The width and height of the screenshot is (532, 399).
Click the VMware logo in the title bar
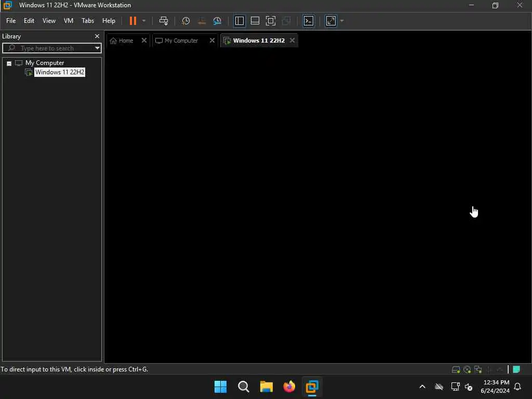[x=7, y=5]
